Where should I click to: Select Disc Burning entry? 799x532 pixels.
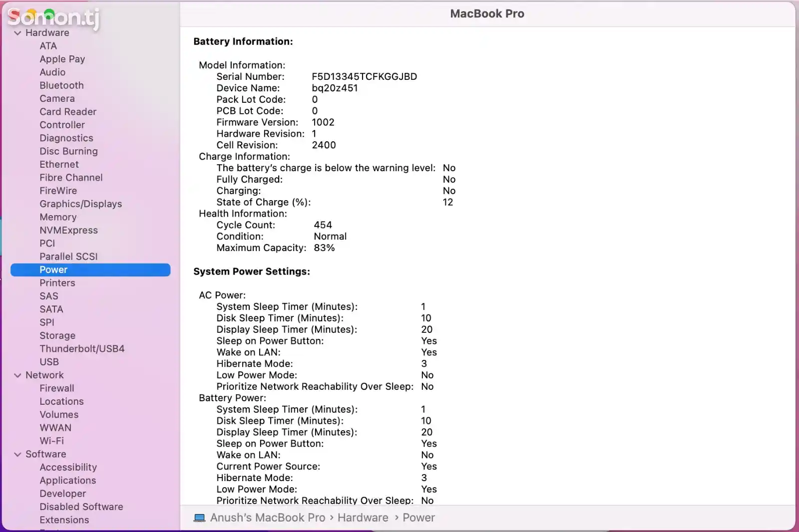pos(68,151)
